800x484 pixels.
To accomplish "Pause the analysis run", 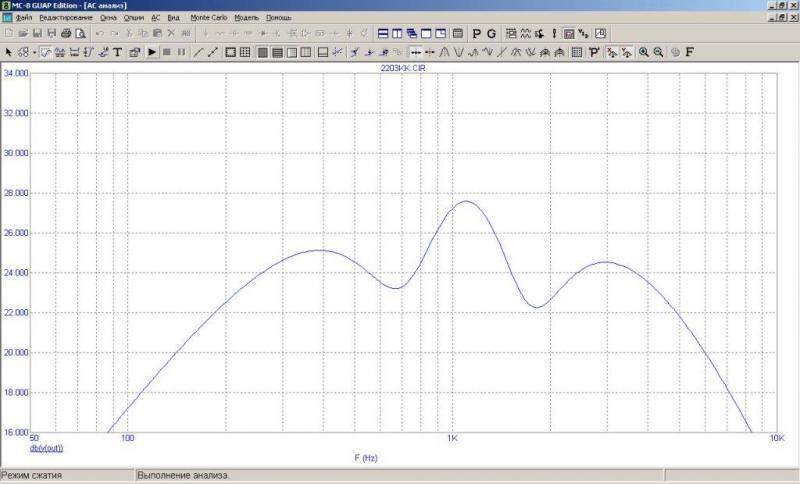I will (x=181, y=52).
